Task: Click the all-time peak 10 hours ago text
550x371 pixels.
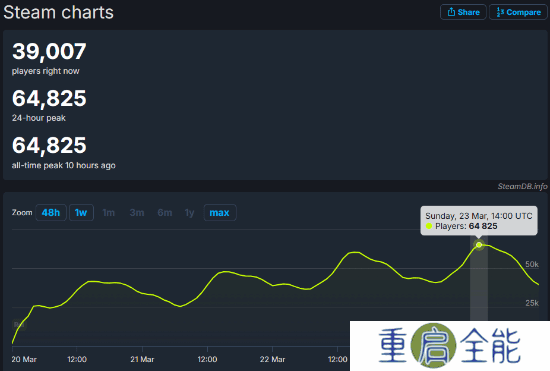Action: click(63, 165)
